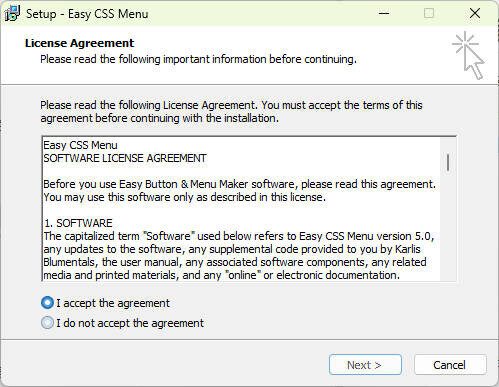The height and width of the screenshot is (387, 499).
Task: Click the "SOFTWARE LICENSE AGREEMENT" line in license
Action: coord(125,158)
